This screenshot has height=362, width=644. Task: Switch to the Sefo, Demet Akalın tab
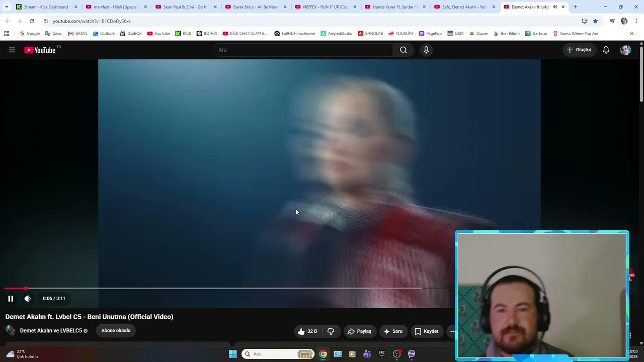465,7
